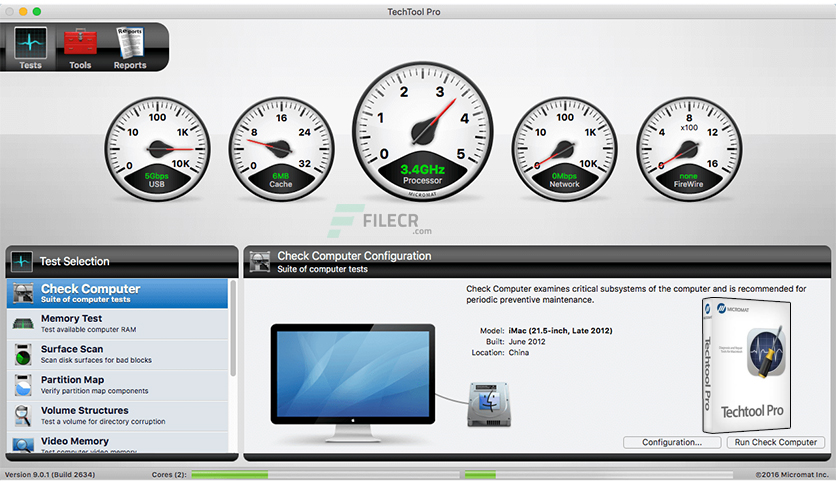Click the Location China value
Image resolution: width=836 pixels, height=484 pixels.
click(x=518, y=352)
